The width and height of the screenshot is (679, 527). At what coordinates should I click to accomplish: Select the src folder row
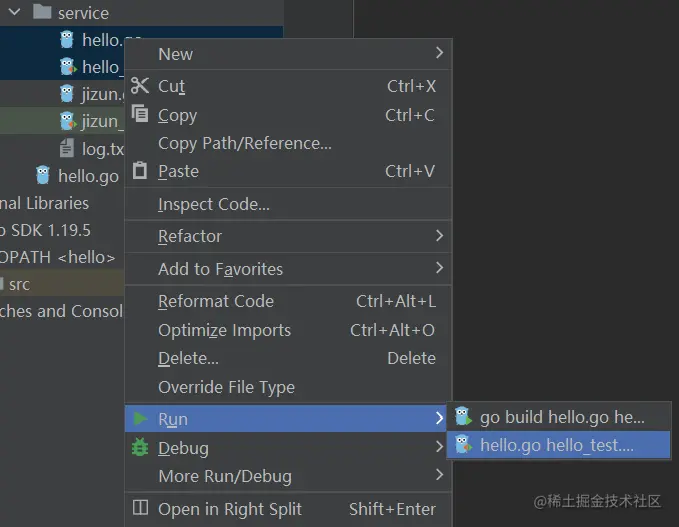pos(62,285)
